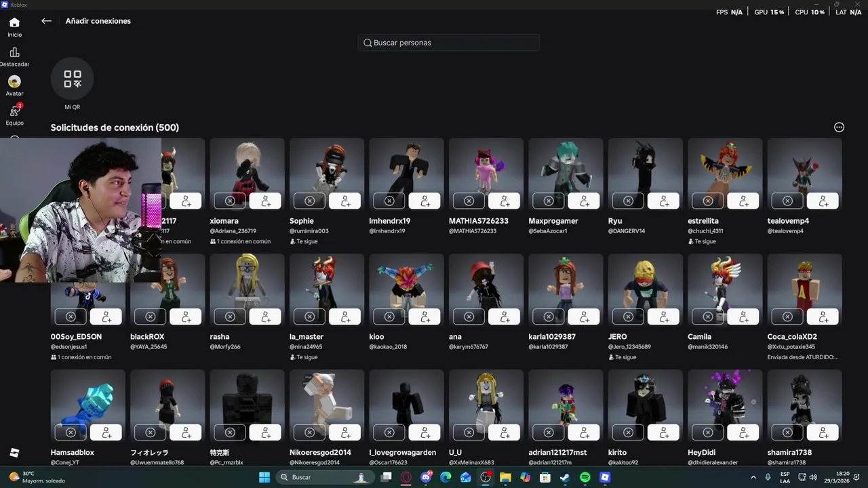Screen dimensions: 868x488
Task: Decline shamira1738's connection request
Action: (x=788, y=432)
